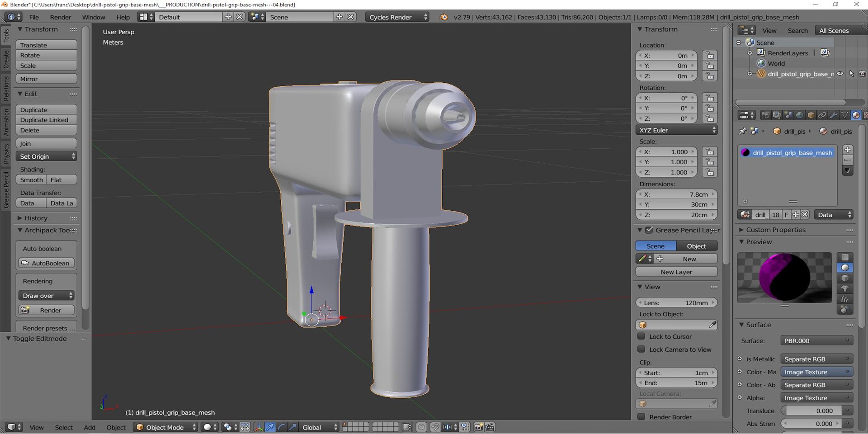Image resolution: width=868 pixels, height=434 pixels.
Task: Open the Window menu
Action: click(94, 17)
